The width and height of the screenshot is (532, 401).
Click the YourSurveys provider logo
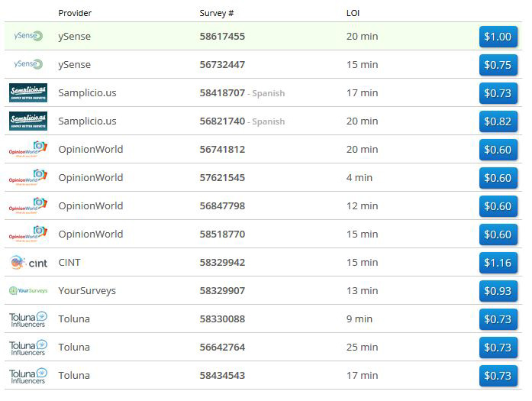28,291
